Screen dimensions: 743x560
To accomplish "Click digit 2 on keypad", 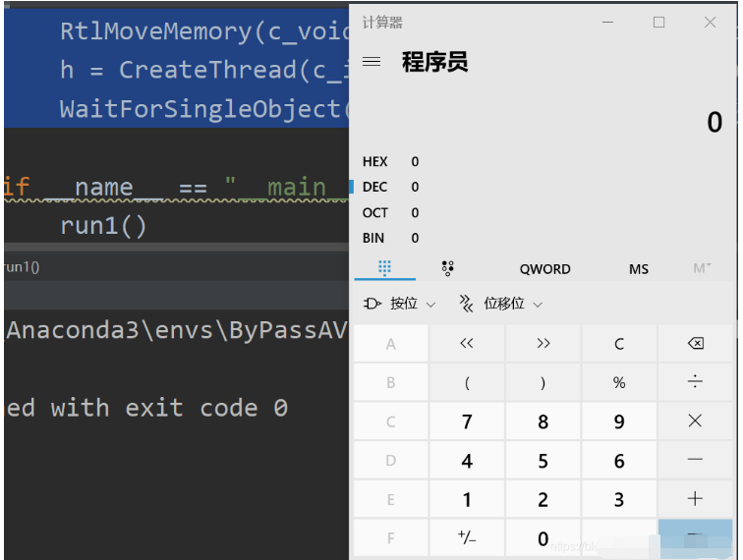I will pos(543,499).
